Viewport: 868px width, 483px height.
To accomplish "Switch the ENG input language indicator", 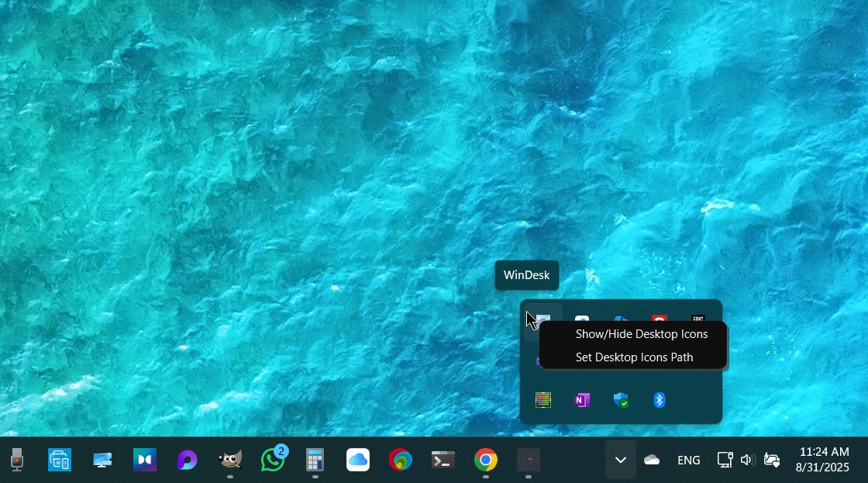I will (689, 461).
